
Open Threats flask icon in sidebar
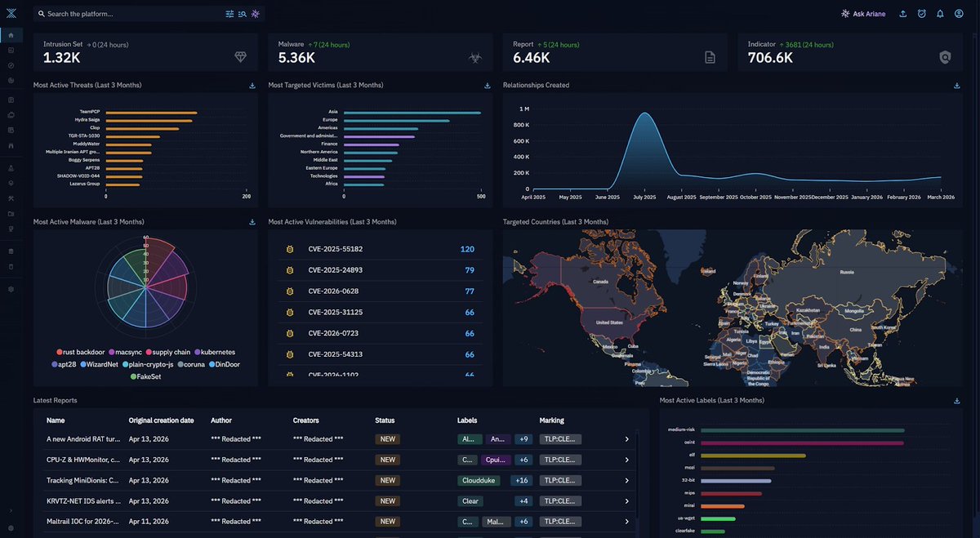[11, 168]
